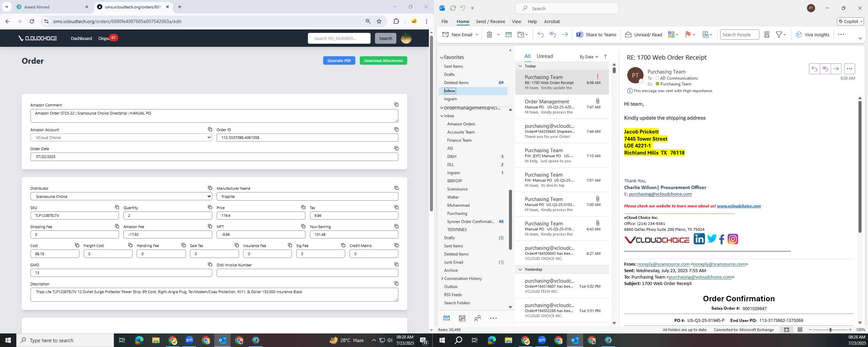The image size is (868, 347).
Task: Open the Dashboard link in OMS header
Action: (x=81, y=38)
